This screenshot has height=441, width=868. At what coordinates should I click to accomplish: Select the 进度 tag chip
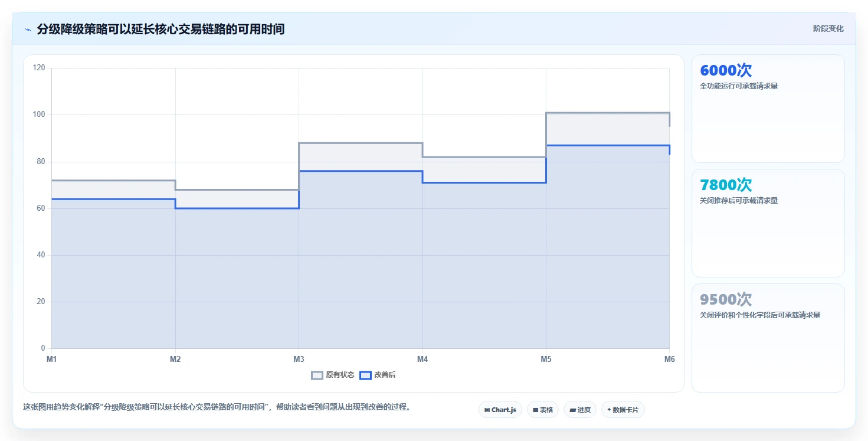click(580, 410)
